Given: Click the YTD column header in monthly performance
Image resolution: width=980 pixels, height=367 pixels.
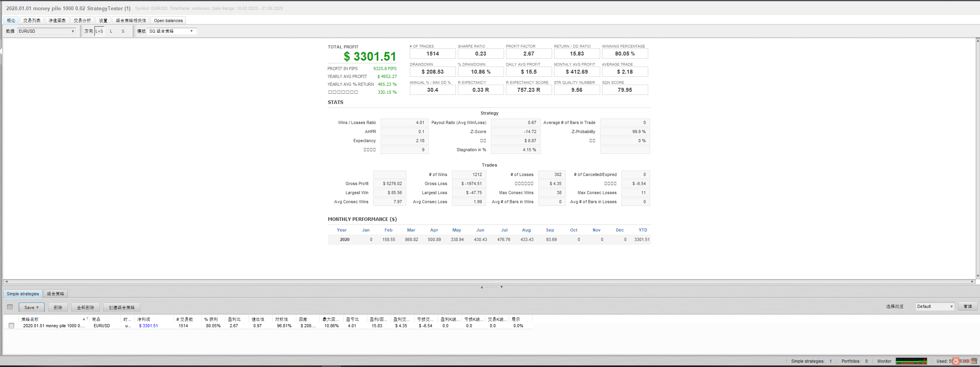Looking at the screenshot, I should [643, 230].
